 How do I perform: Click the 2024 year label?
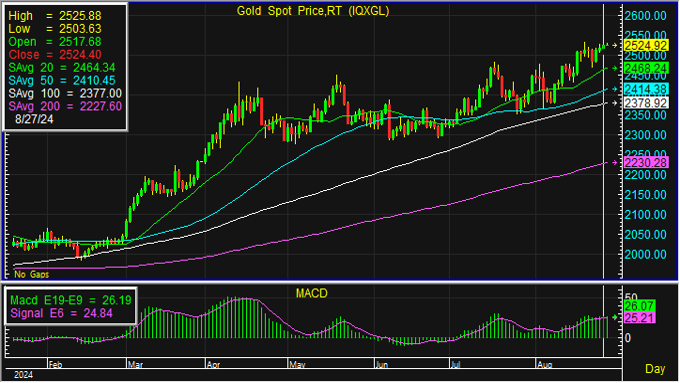23,375
